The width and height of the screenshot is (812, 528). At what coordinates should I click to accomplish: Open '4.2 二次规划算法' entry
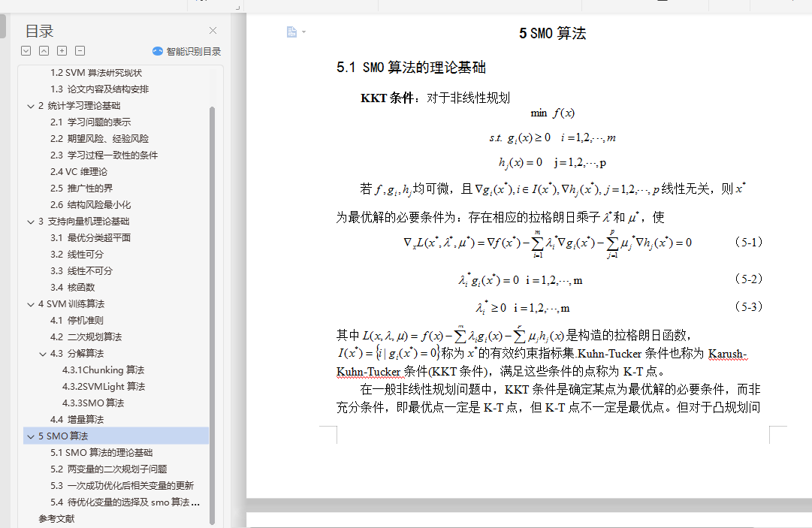pyautogui.click(x=86, y=337)
